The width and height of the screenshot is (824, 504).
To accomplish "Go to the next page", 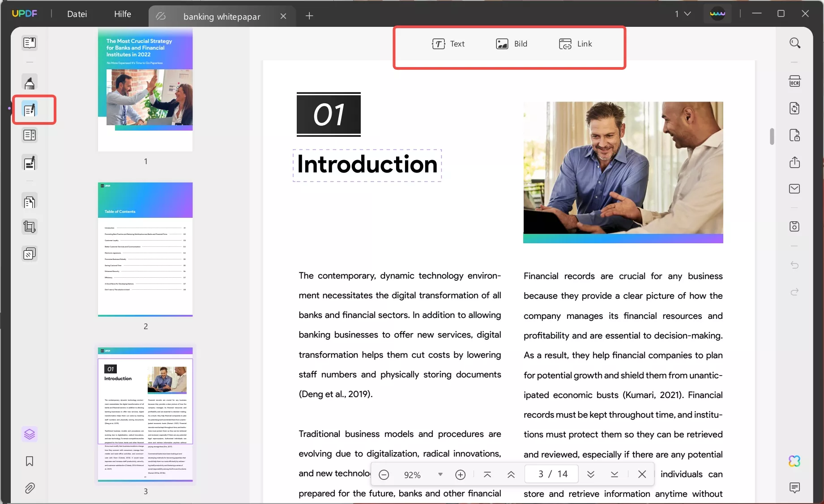I will point(591,474).
